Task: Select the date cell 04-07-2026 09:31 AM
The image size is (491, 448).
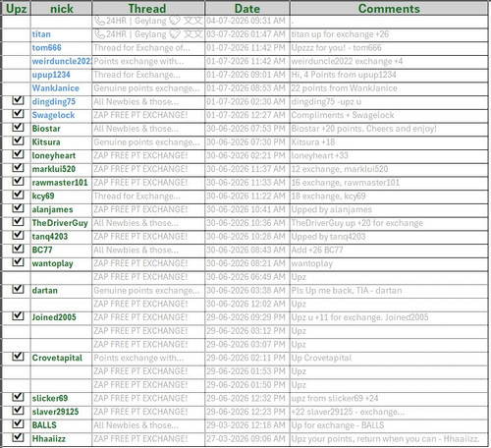Action: [x=247, y=21]
